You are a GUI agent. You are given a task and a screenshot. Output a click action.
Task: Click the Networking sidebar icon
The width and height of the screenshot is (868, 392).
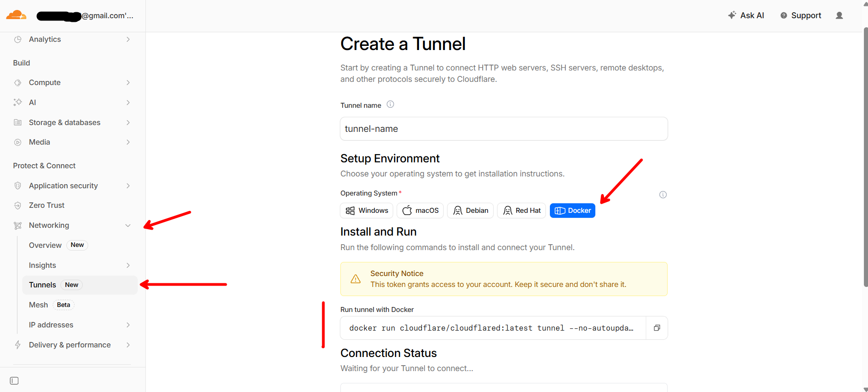pyautogui.click(x=18, y=226)
